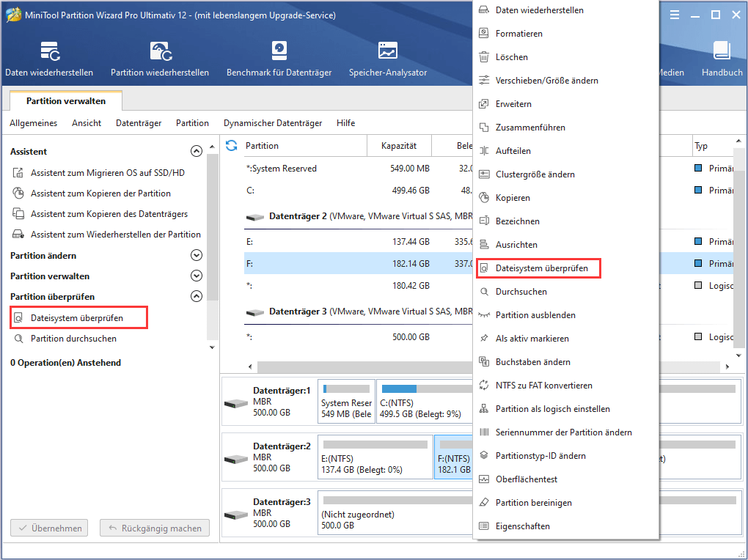Select C:(NTFS) block on Datenträger 1
Screen dimensions: 748x560
pyautogui.click(x=425, y=401)
